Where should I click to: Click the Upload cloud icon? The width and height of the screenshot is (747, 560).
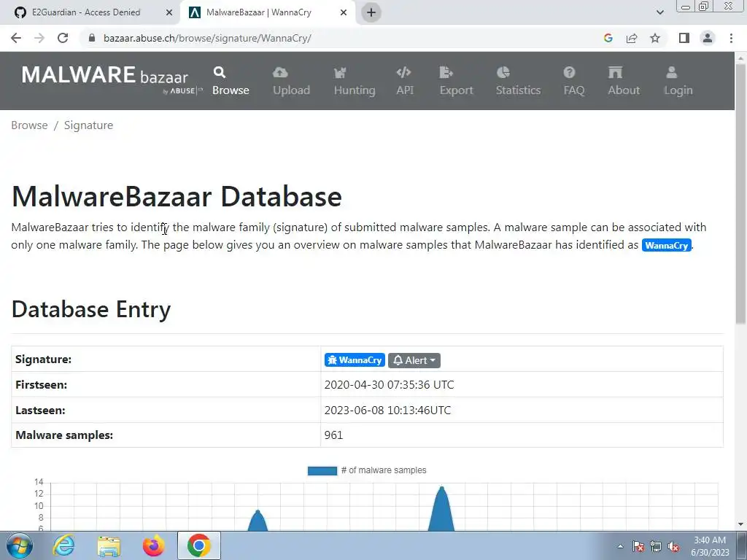click(280, 72)
